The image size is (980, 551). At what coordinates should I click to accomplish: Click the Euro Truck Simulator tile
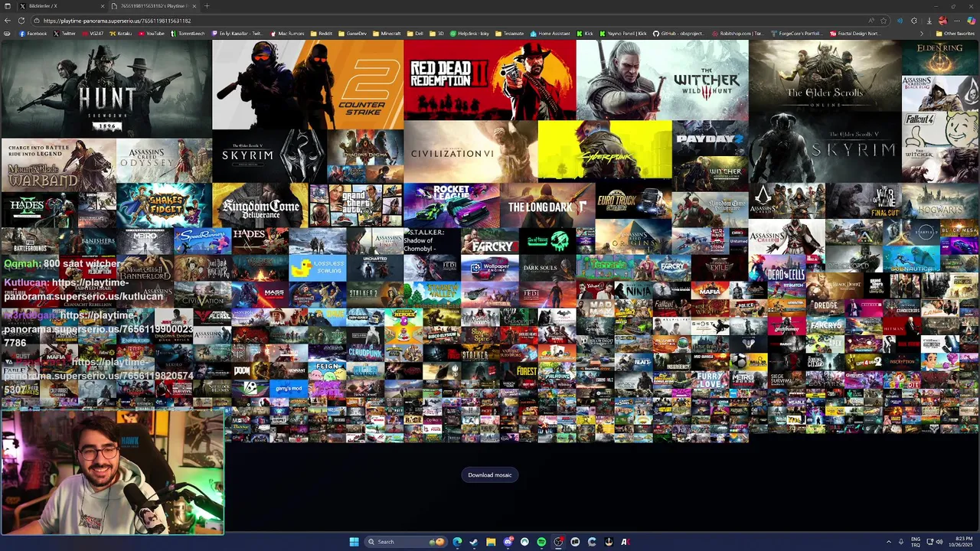click(x=632, y=202)
